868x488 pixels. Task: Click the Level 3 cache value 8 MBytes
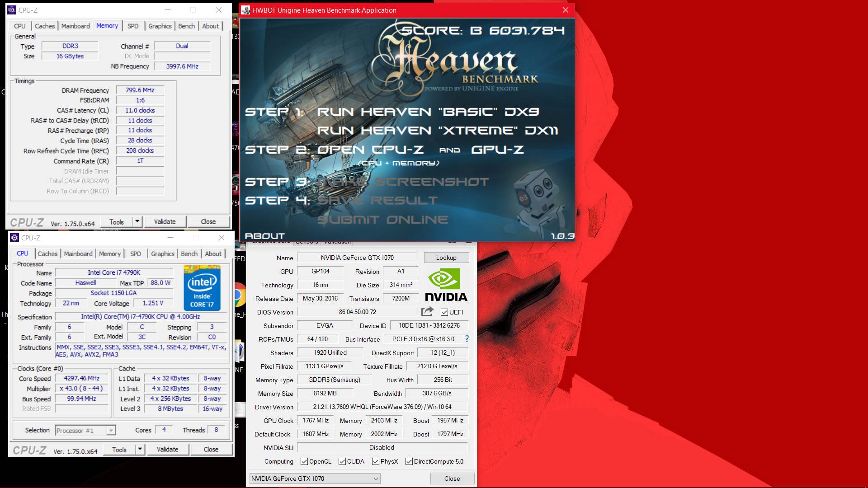point(170,408)
